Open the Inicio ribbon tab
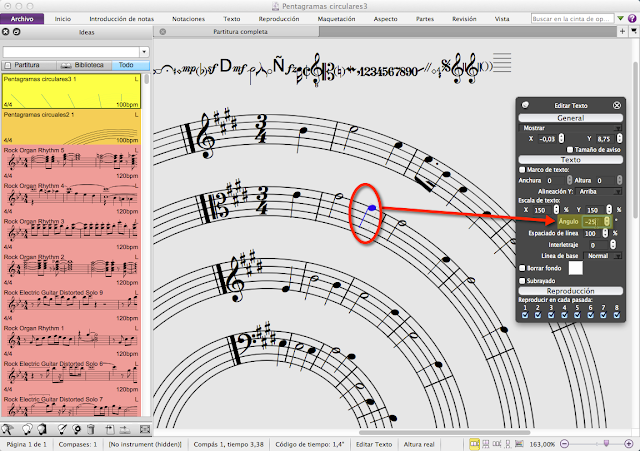Screen dimensions: 640x451 (x=63, y=19)
